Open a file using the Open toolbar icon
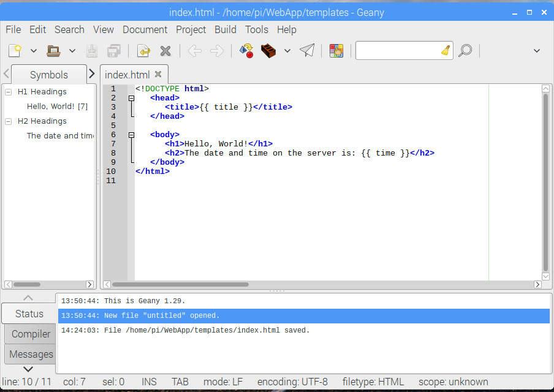Viewport: 554px width, 392px height. coord(54,50)
